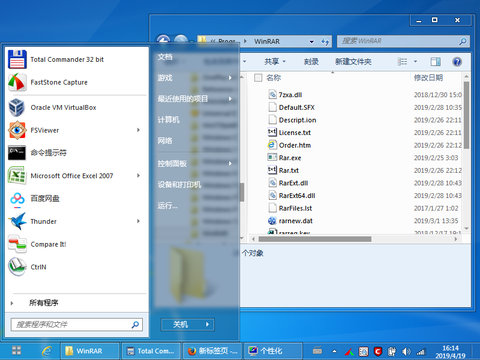Image resolution: width=480 pixels, height=360 pixels.
Task: Open FSViewer program entry
Action: (x=77, y=130)
